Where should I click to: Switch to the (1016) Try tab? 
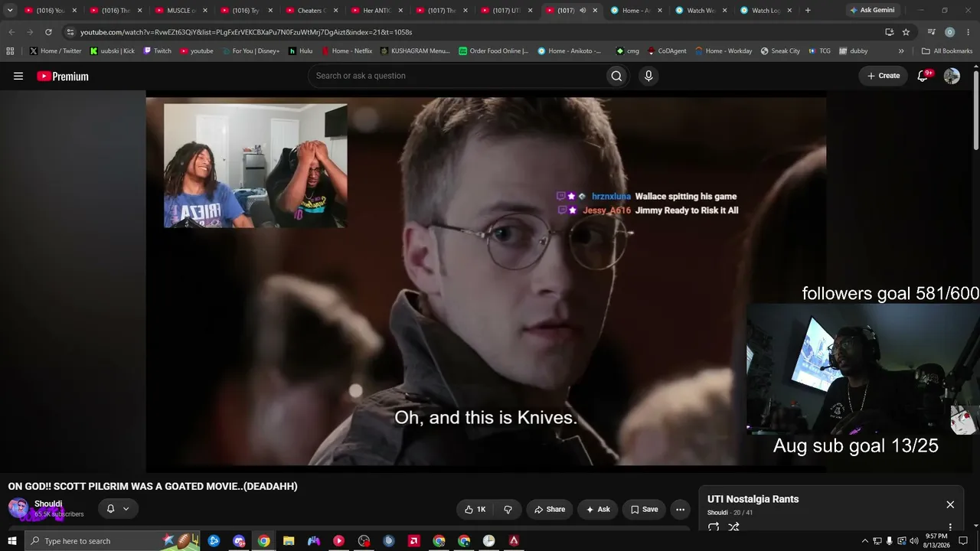coord(247,11)
